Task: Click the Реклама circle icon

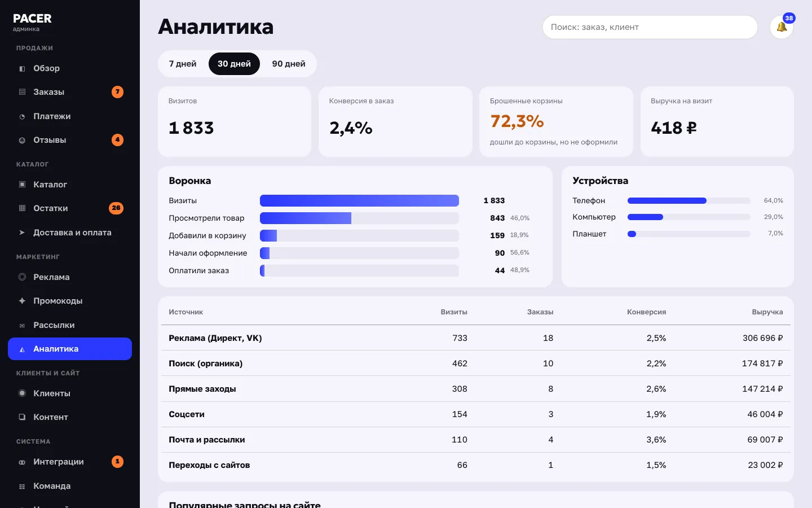Action: pos(22,277)
